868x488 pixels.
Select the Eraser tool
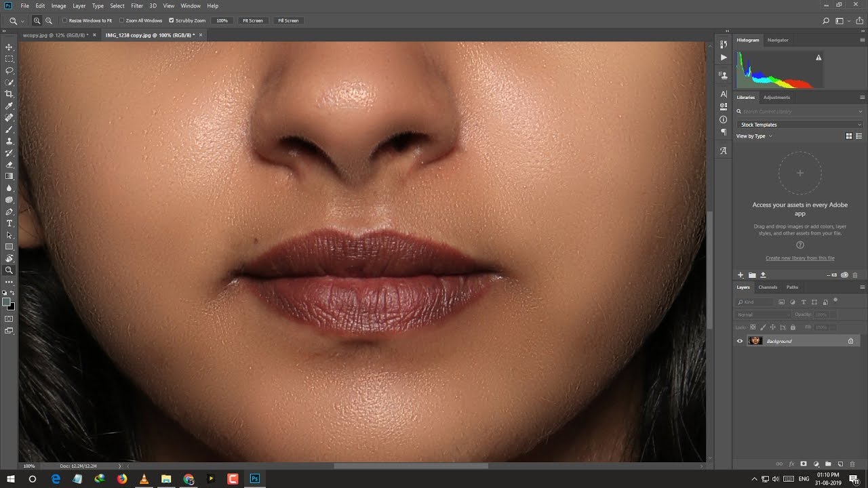click(9, 165)
